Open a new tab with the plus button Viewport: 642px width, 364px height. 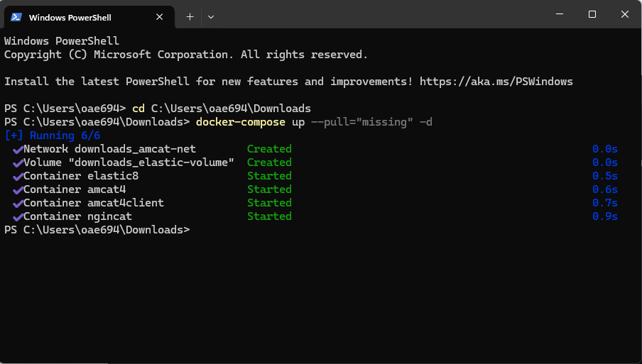[x=190, y=16]
